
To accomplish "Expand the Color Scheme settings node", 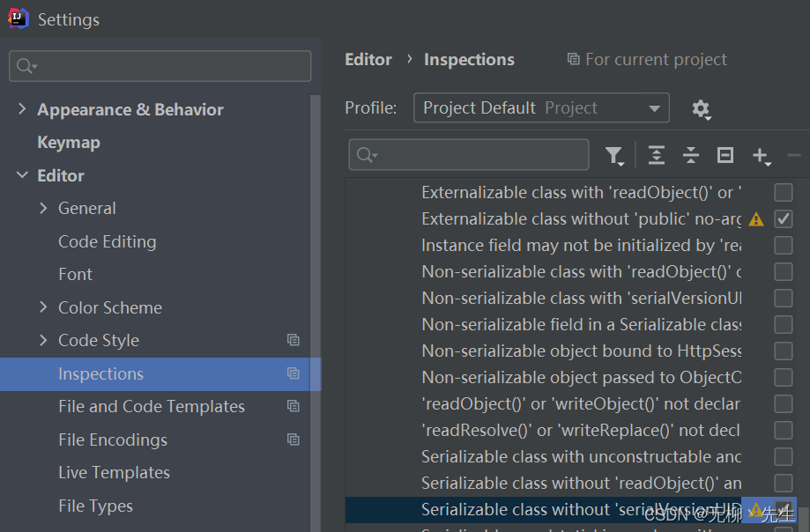I will (x=43, y=307).
